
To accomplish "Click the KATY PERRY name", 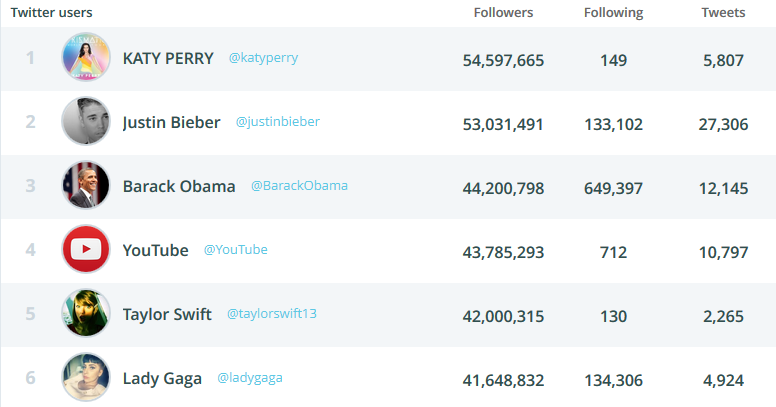I will click(168, 58).
